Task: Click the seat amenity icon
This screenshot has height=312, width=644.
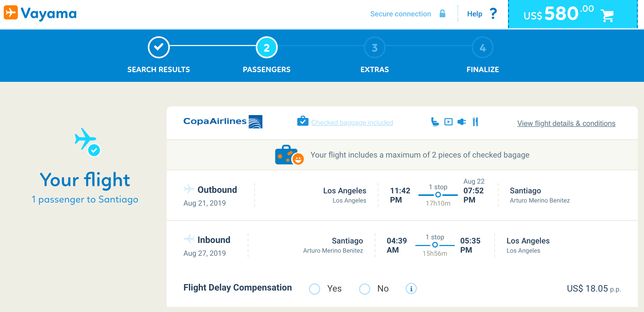Action: point(435,122)
